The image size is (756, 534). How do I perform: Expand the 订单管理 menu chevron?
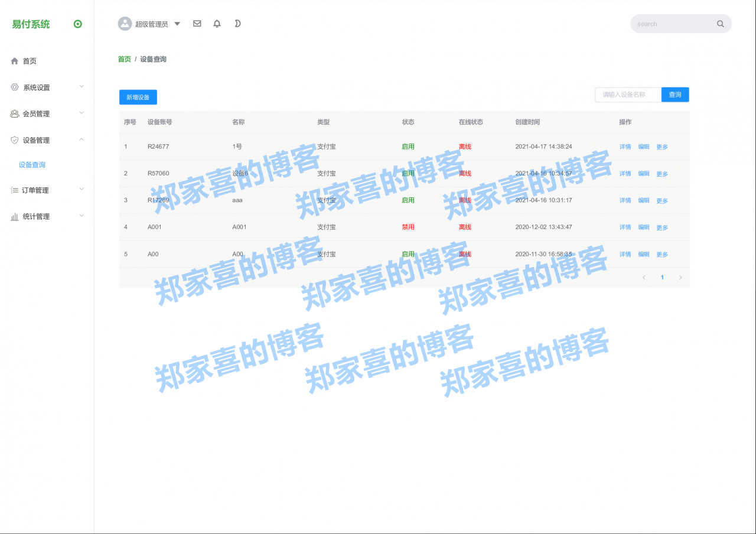(82, 190)
